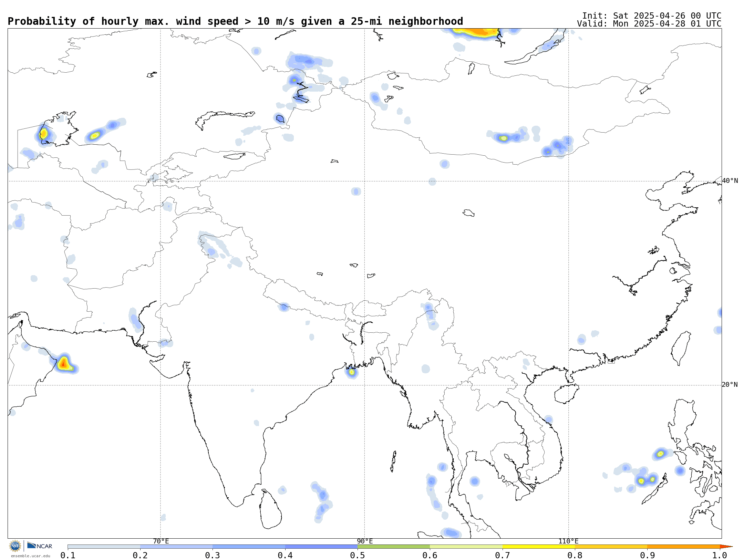Click the 70°E longitude label
Screen dimensions: 744x560
[x=161, y=541]
